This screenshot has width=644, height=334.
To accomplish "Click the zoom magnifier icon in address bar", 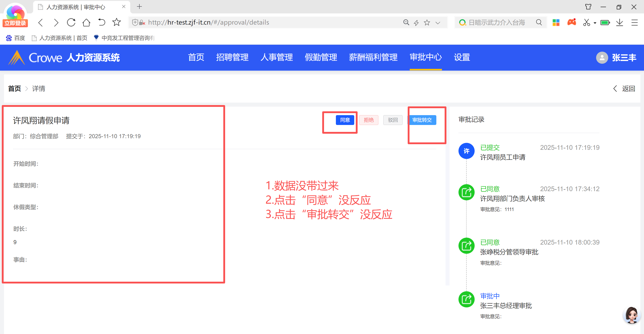I will (406, 23).
